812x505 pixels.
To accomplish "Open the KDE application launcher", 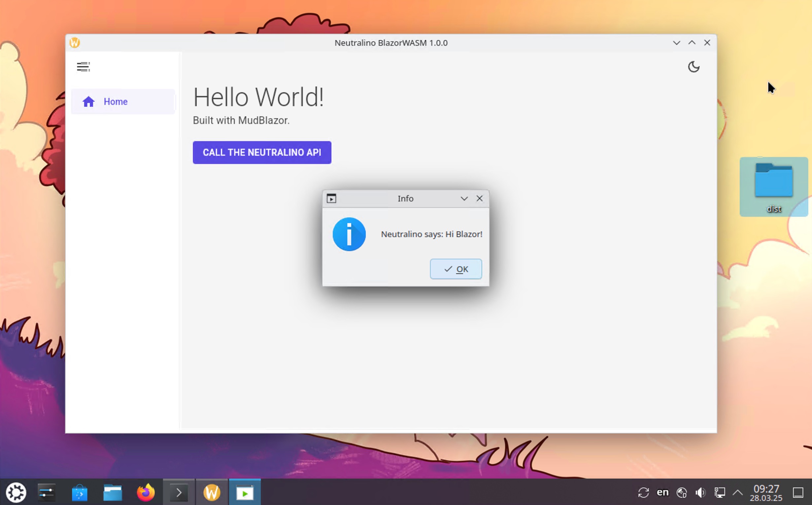I will (x=16, y=492).
